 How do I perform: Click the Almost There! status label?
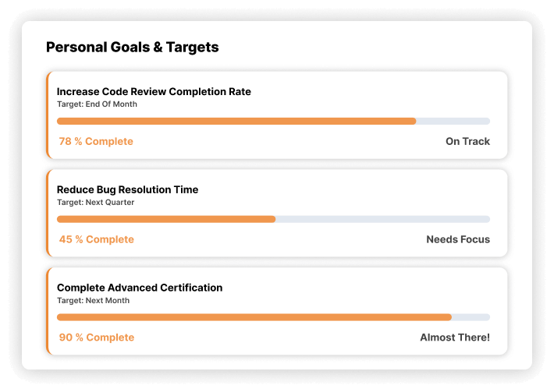tap(455, 338)
